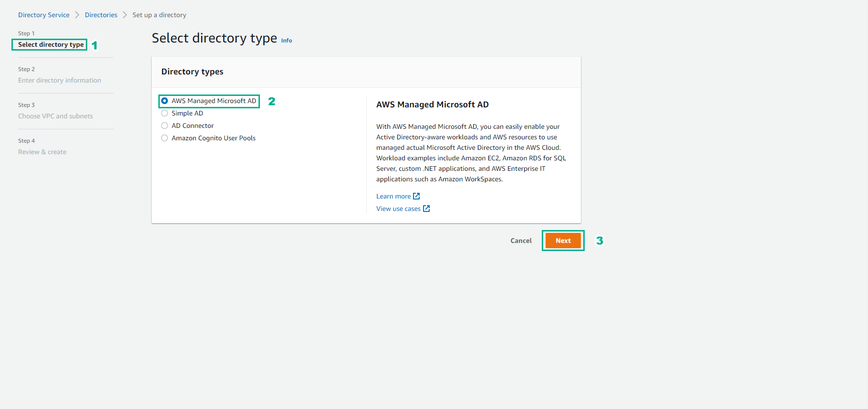
Task: Click the external link icon after View use cases
Action: [426, 209]
